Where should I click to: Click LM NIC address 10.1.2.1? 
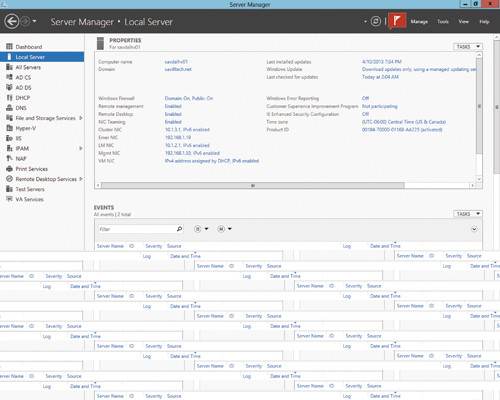coord(187,145)
